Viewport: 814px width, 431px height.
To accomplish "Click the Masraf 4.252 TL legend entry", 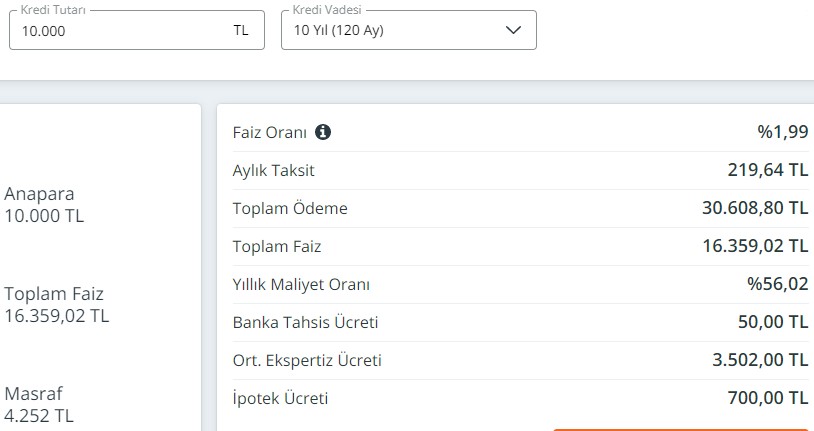I will (39, 405).
